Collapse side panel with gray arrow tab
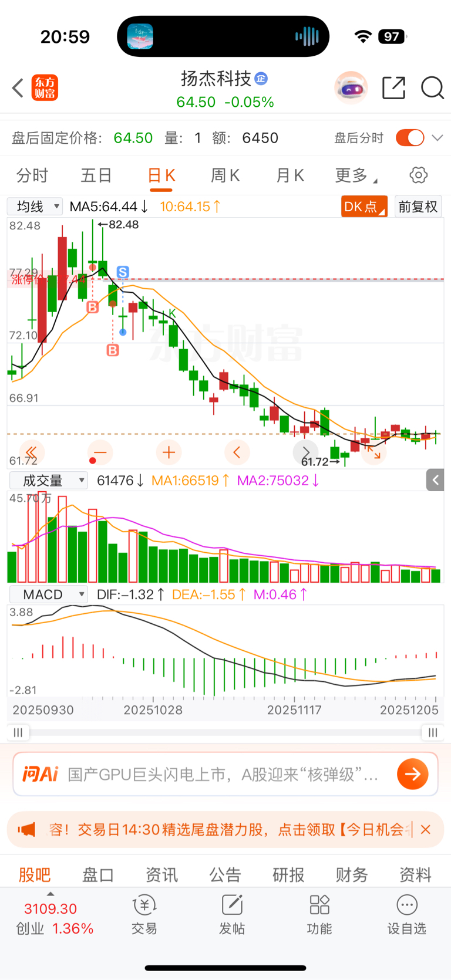This screenshot has width=451, height=980. coord(435,480)
